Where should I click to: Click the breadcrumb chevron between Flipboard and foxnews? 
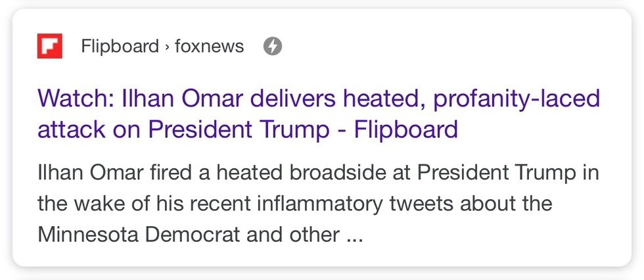167,47
